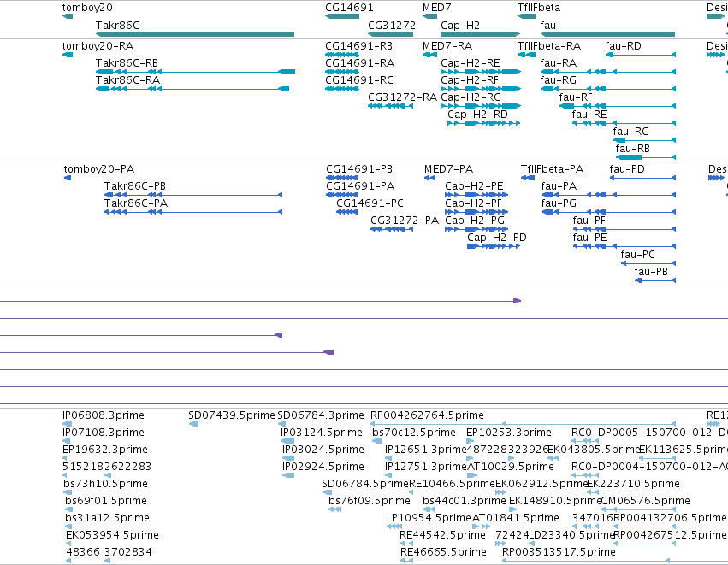This screenshot has width=728, height=565.
Task: Select transcript Takr86C-RB
Action: coord(195,72)
